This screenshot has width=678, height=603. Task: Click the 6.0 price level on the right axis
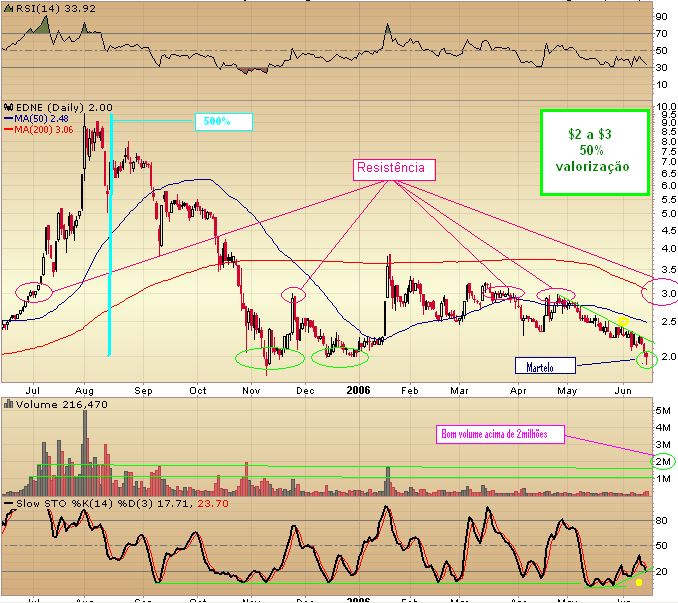668,186
